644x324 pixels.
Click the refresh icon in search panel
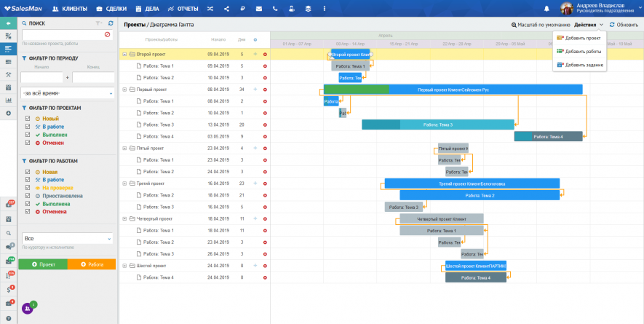tap(111, 23)
